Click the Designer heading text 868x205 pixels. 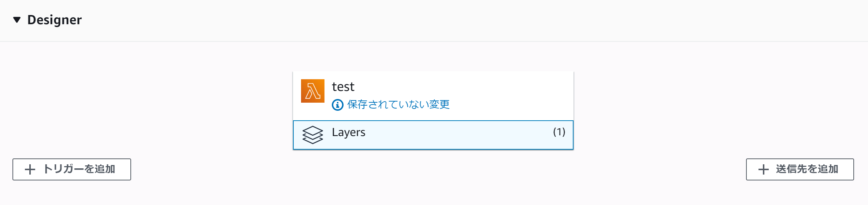tap(55, 20)
